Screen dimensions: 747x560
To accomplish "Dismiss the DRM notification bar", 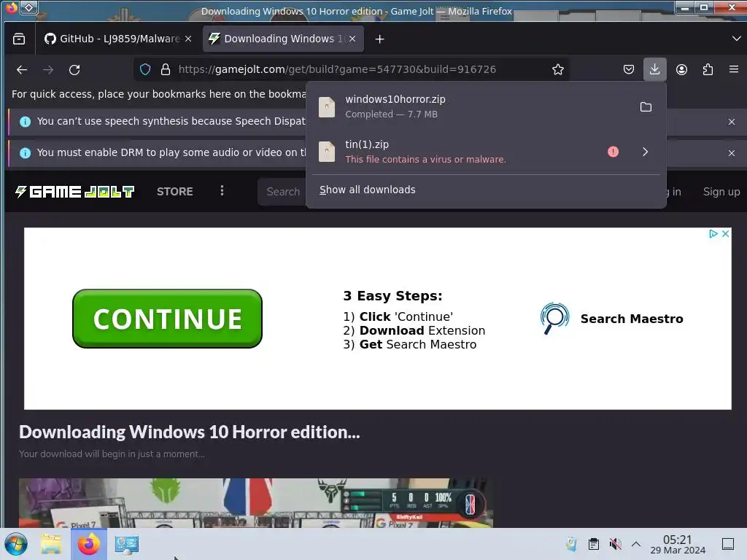I will pos(731,153).
